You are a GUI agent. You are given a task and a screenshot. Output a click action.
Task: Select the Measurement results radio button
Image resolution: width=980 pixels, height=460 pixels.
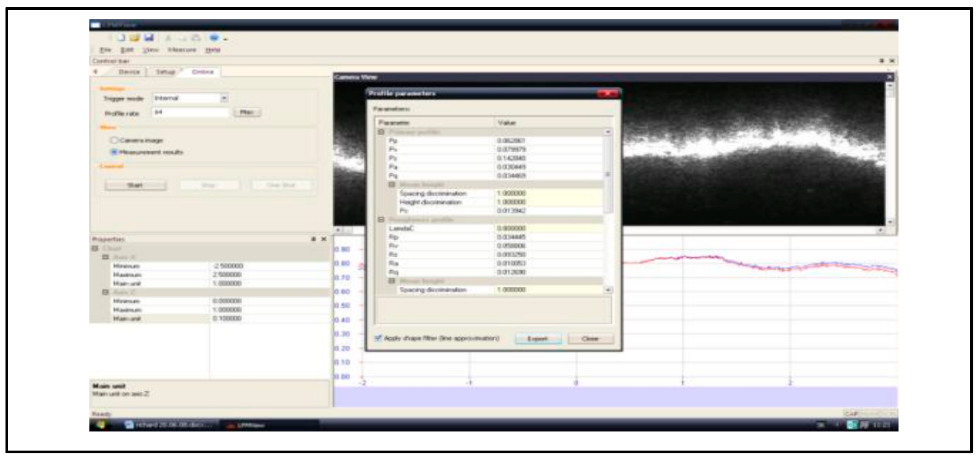click(114, 152)
